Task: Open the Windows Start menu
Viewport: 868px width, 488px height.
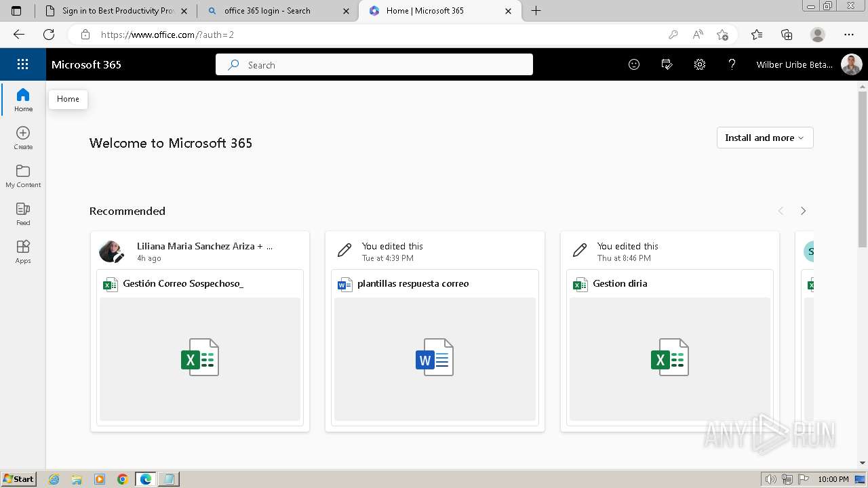Action: [19, 479]
